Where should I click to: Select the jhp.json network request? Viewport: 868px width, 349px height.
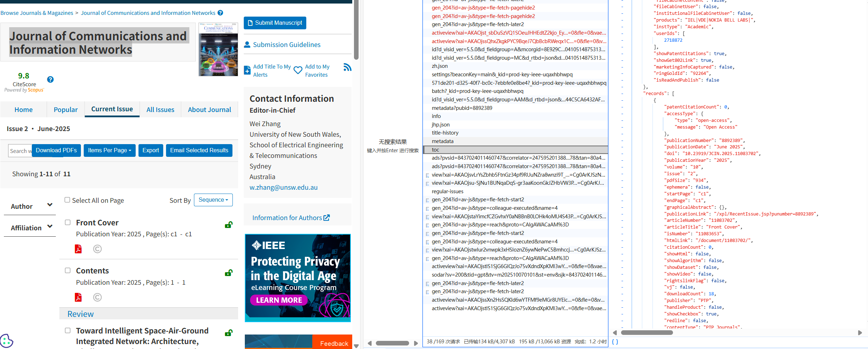coord(515,125)
